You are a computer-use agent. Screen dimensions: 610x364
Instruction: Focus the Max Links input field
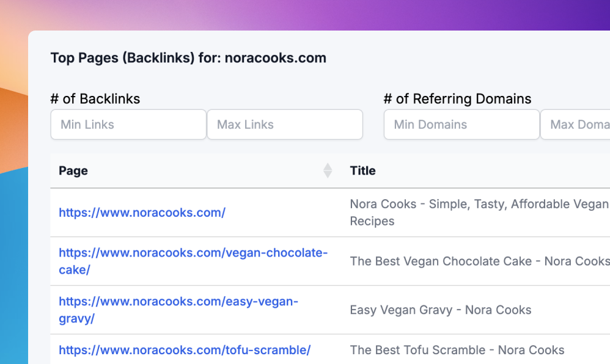click(x=285, y=125)
